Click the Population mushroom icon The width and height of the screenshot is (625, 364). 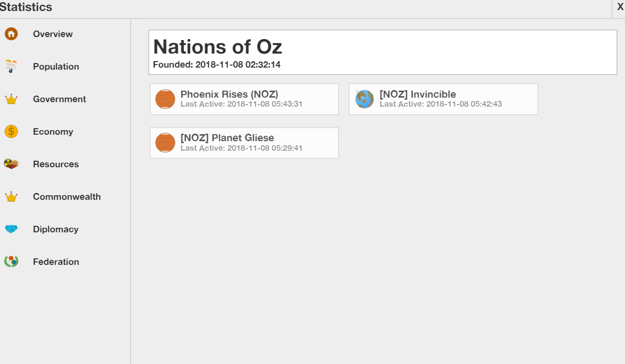(11, 67)
